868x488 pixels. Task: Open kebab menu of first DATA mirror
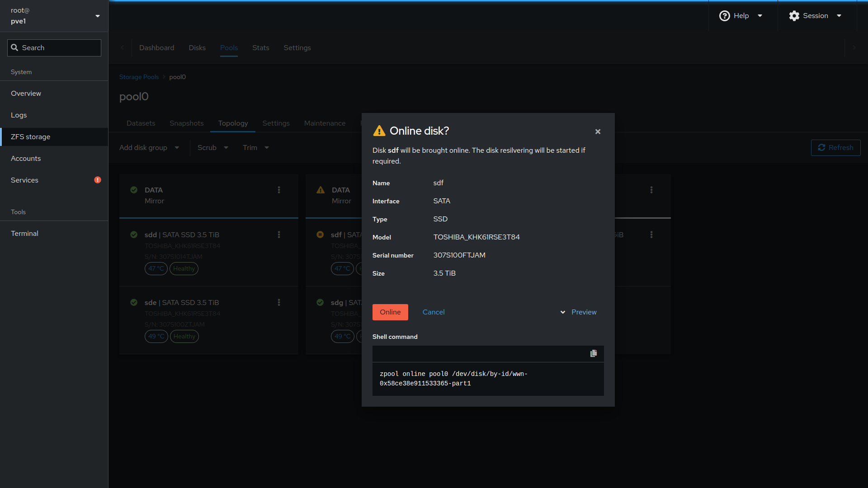tap(279, 190)
